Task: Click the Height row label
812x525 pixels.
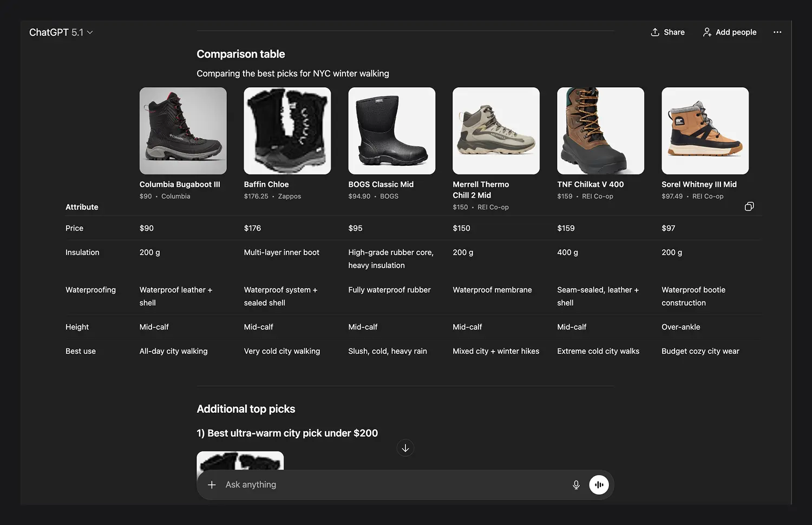Action: coord(77,327)
